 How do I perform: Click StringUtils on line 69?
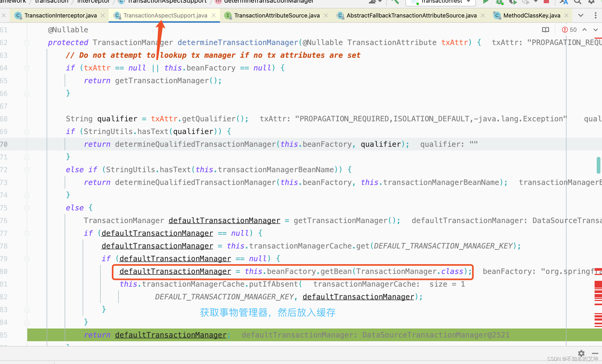pyautogui.click(x=108, y=131)
